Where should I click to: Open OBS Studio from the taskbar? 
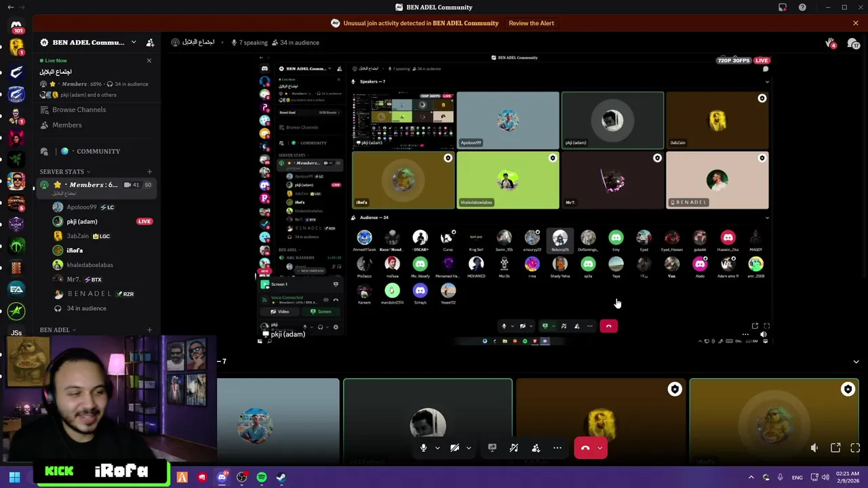[x=241, y=477]
